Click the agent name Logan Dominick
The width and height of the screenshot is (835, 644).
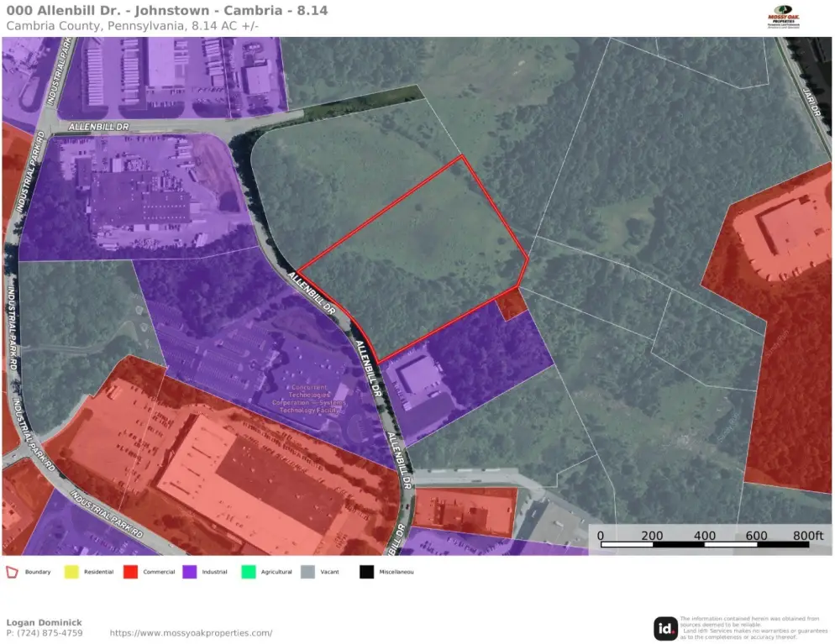[45, 622]
